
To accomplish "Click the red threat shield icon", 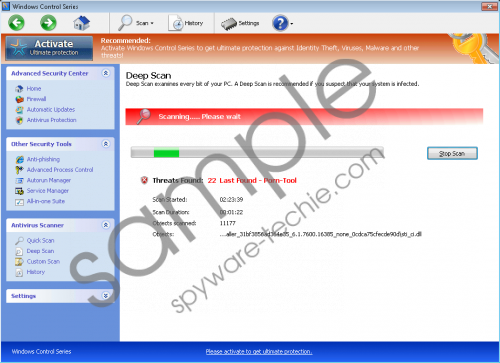I will 144,180.
